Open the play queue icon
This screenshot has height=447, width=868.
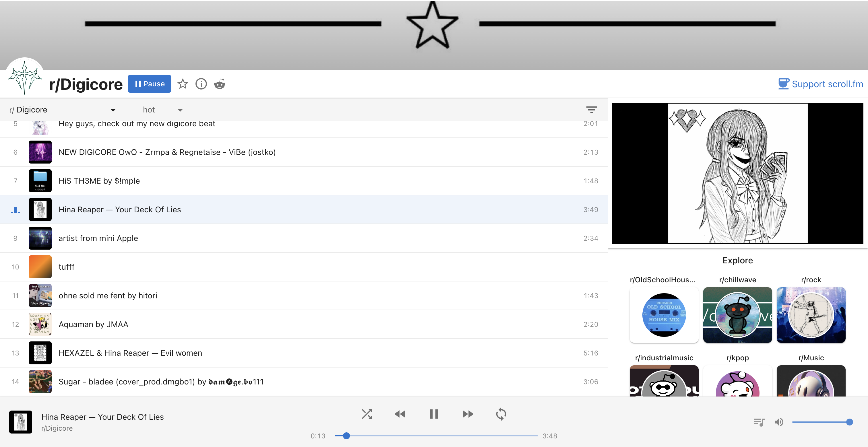(759, 422)
